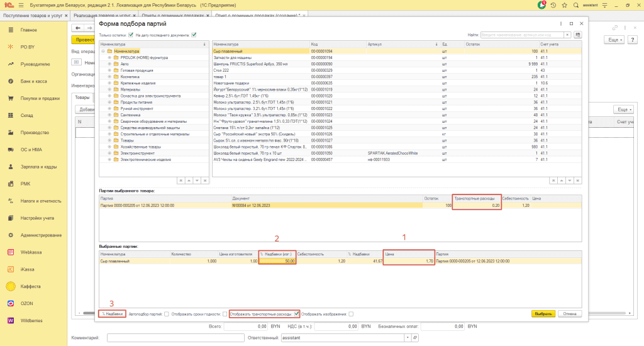Expand the Косметика folder
644x346 pixels.
tap(109, 77)
